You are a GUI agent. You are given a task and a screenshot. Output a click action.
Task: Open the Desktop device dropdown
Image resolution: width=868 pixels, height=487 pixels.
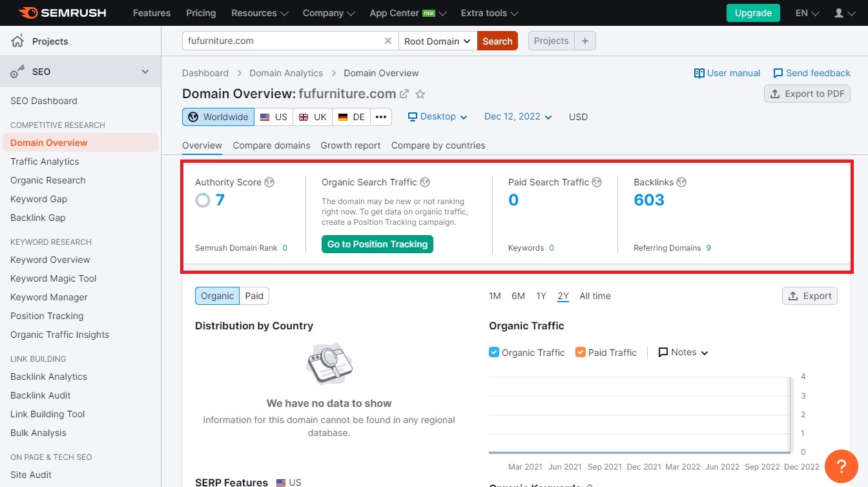coord(437,117)
